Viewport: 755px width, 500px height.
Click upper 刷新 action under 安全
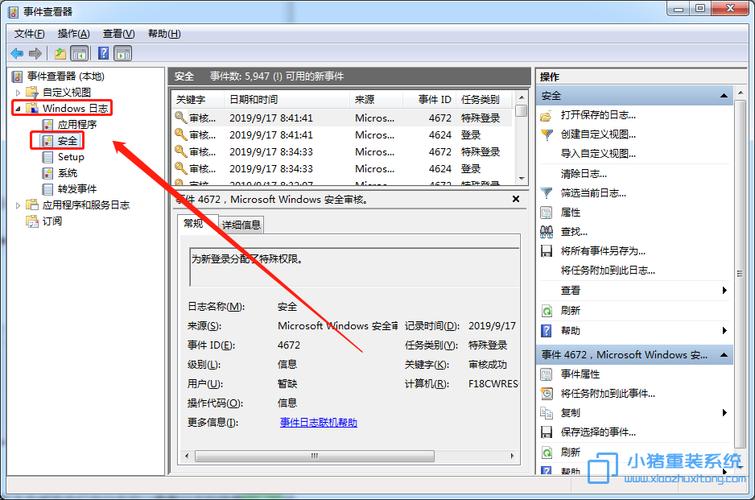point(571,311)
